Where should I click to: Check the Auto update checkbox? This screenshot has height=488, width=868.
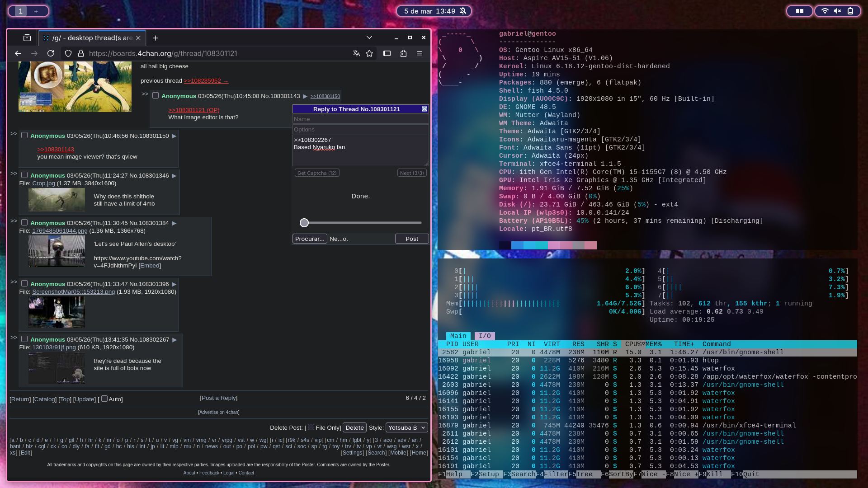(x=104, y=399)
